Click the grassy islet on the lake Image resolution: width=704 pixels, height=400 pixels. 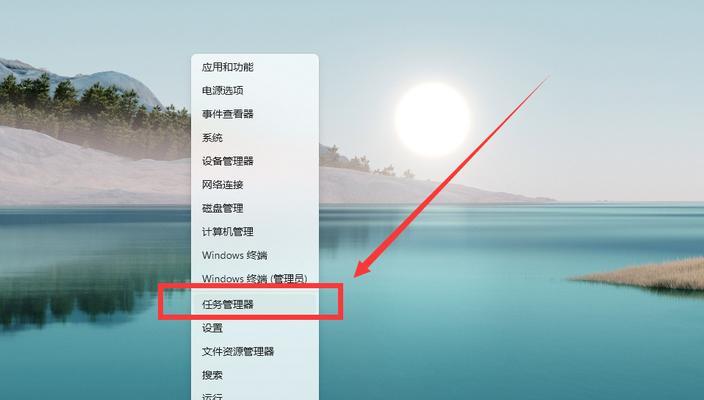(642, 275)
